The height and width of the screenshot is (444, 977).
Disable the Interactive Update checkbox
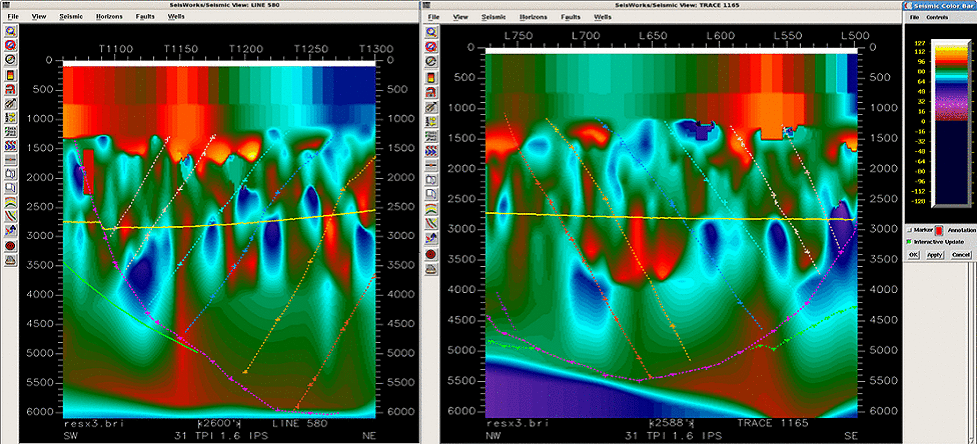click(x=908, y=241)
